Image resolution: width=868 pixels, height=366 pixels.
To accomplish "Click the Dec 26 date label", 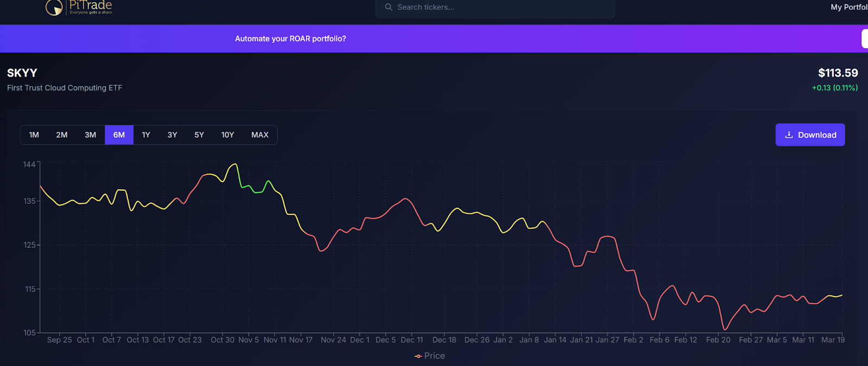I will point(477,340).
